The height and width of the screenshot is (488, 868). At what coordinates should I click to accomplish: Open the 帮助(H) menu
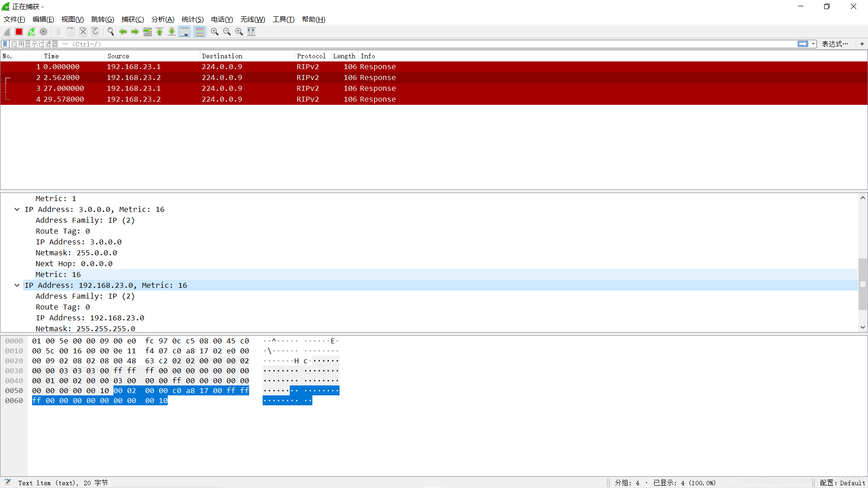pyautogui.click(x=314, y=19)
